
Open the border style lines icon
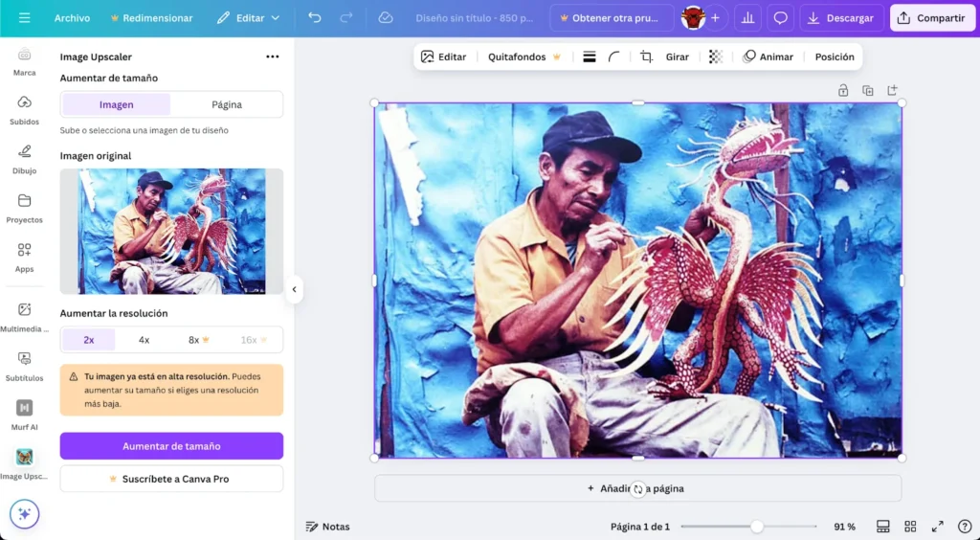click(590, 57)
